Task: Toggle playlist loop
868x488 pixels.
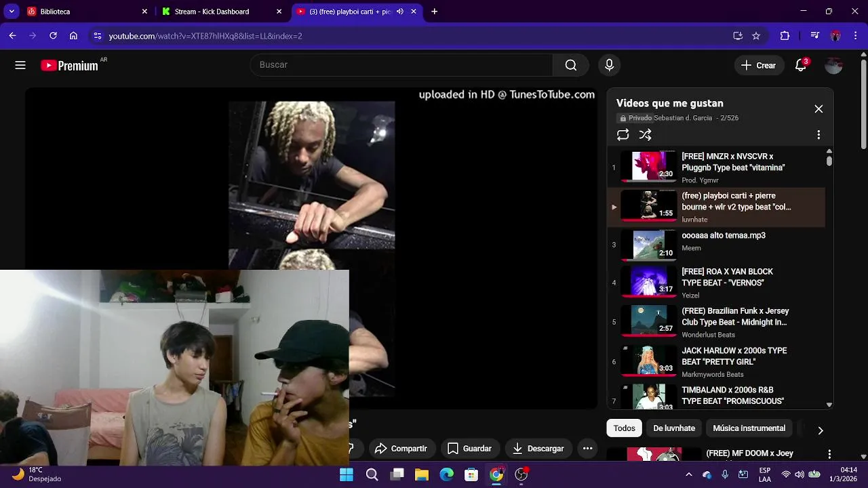Action: point(623,135)
